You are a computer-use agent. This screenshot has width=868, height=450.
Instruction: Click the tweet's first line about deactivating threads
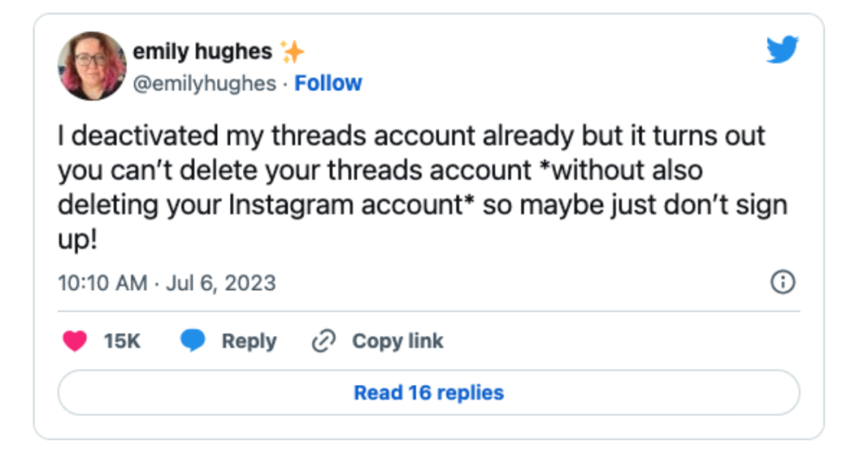[x=411, y=136]
